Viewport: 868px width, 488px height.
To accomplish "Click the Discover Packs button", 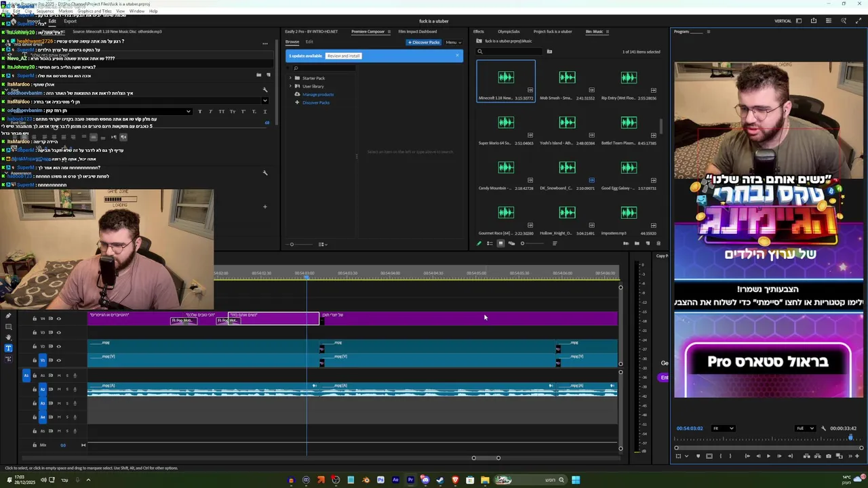I will pyautogui.click(x=424, y=42).
